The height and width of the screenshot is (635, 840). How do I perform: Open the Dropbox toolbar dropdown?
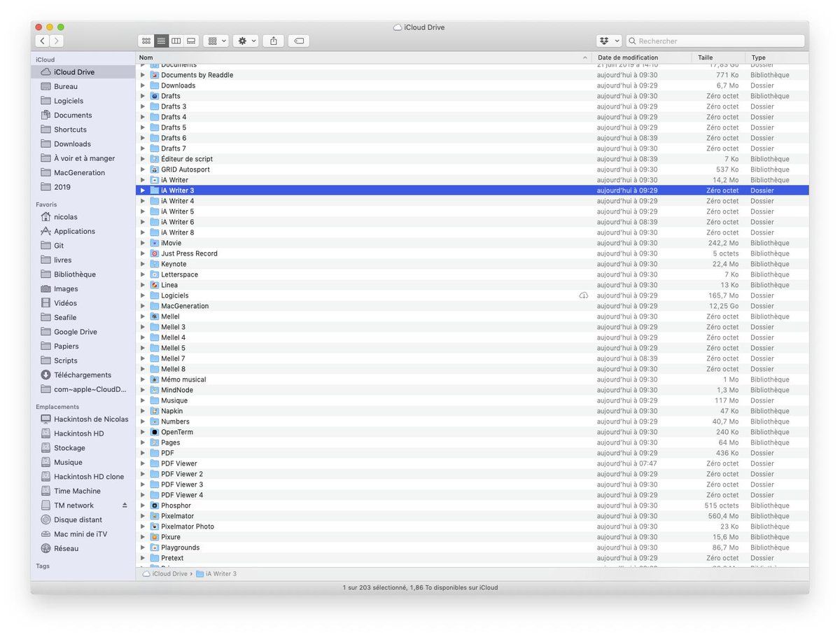tap(608, 41)
